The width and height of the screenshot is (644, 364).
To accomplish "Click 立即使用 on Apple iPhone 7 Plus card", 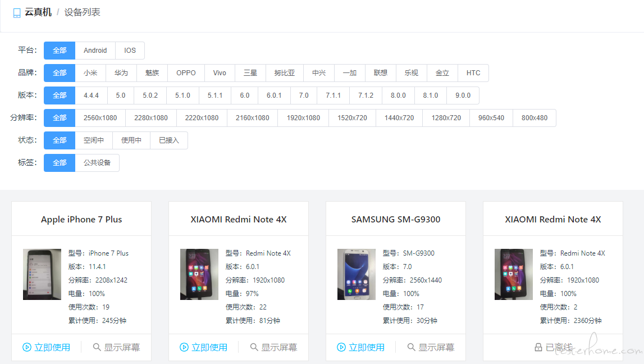I will coord(46,347).
